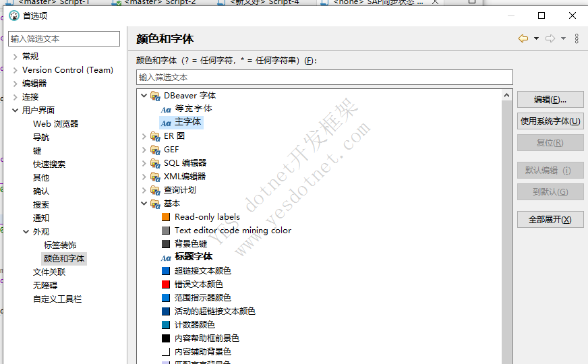The width and height of the screenshot is (588, 364).
Task: Expand the Version Control (Team) category
Action: click(15, 70)
